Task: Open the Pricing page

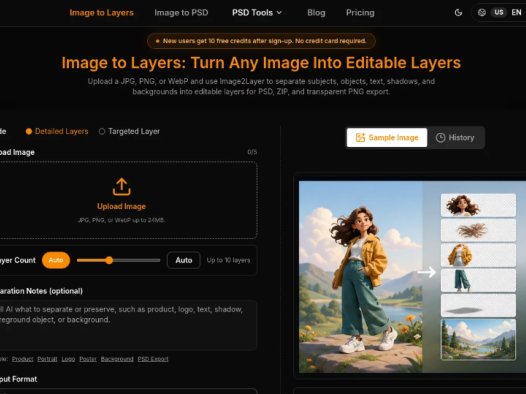Action: pos(360,13)
